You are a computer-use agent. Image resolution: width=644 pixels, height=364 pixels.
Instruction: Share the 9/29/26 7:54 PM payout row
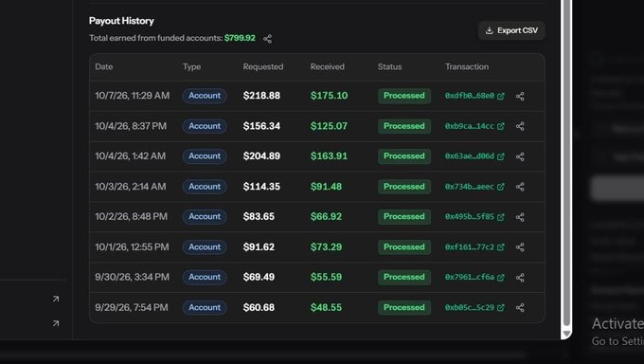tap(520, 308)
